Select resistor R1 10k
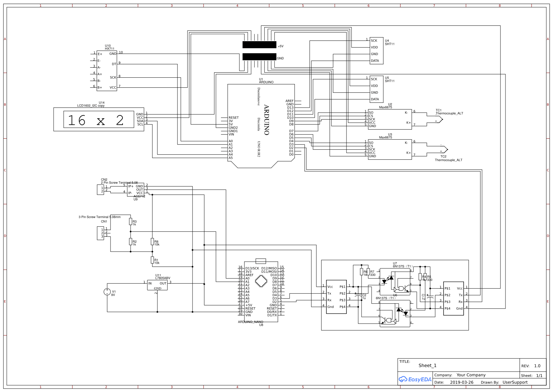Image resolution: width=553 pixels, height=392 pixels. (x=152, y=260)
